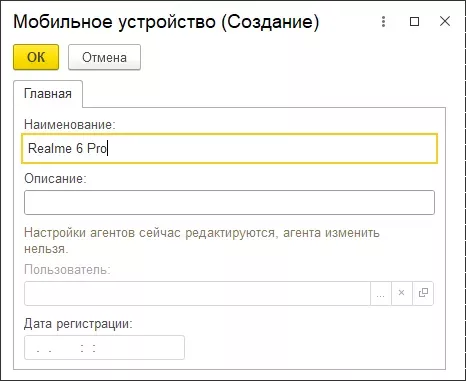Click the agent settings warning text
This screenshot has height=381, width=466.
coord(202,240)
